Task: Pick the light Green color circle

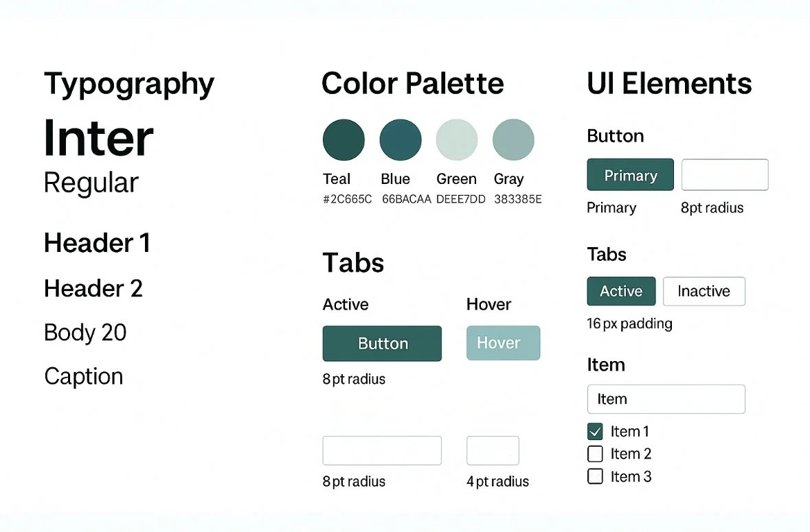Action: [457, 140]
